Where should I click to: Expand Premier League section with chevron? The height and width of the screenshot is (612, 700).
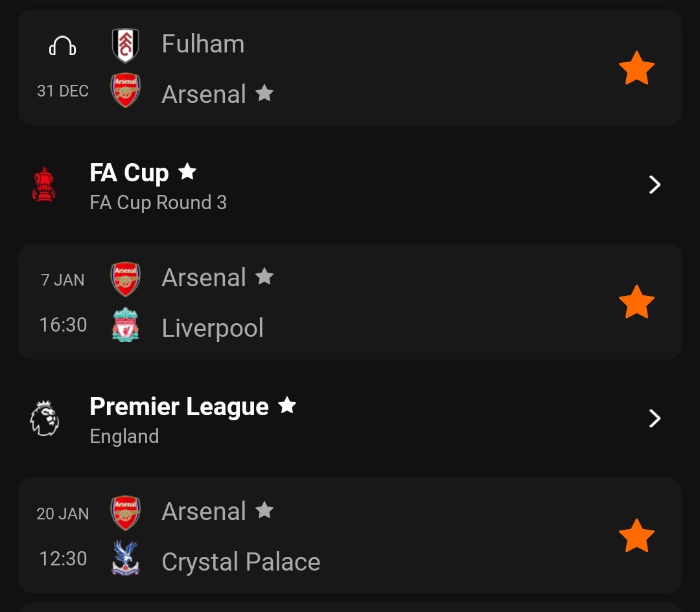[x=655, y=418]
